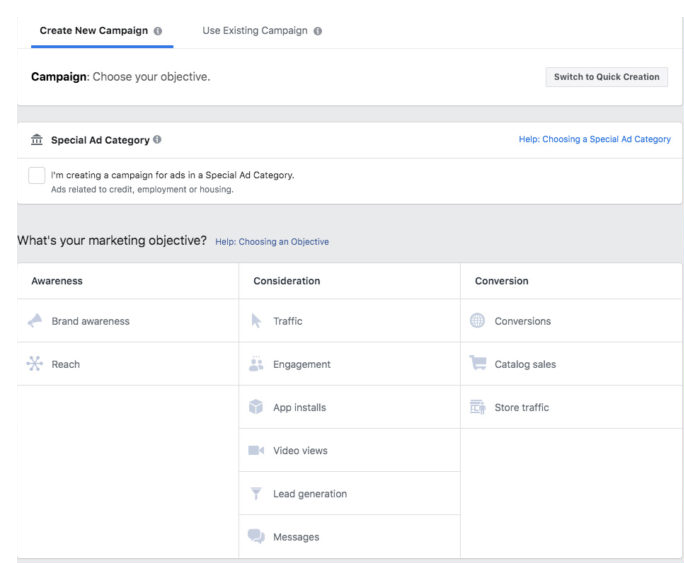
Task: Switch to Use Existing Campaign tab
Action: coord(255,31)
